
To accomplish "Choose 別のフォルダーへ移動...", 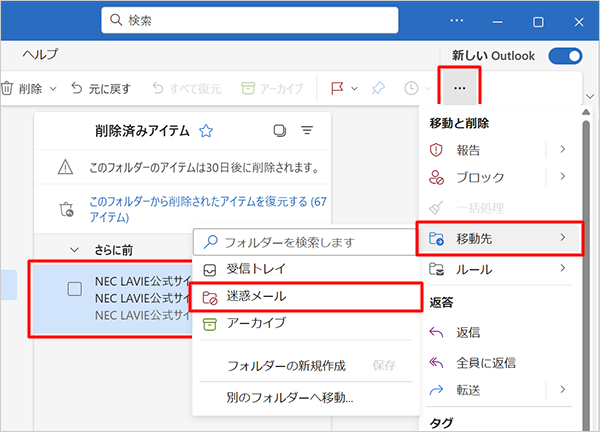I will click(x=290, y=398).
